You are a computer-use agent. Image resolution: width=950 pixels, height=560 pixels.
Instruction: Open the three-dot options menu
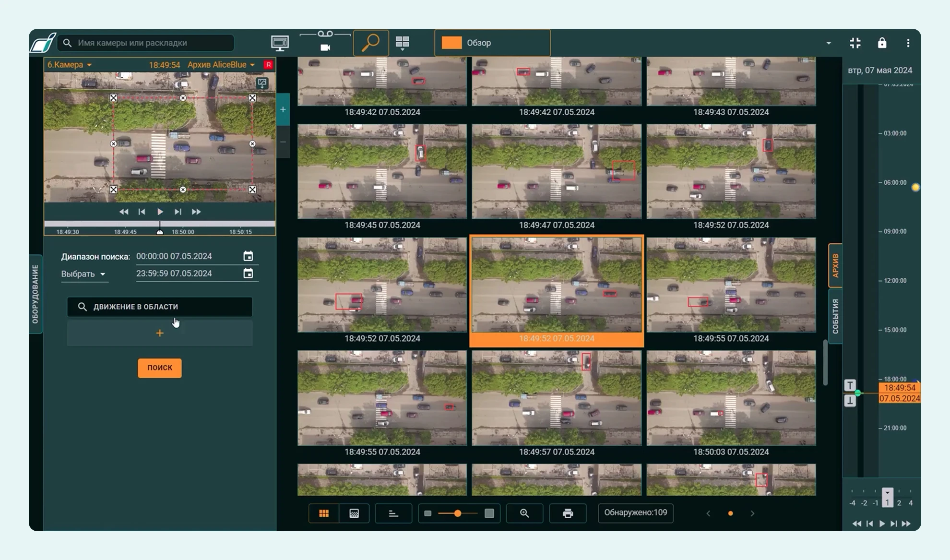click(x=908, y=43)
